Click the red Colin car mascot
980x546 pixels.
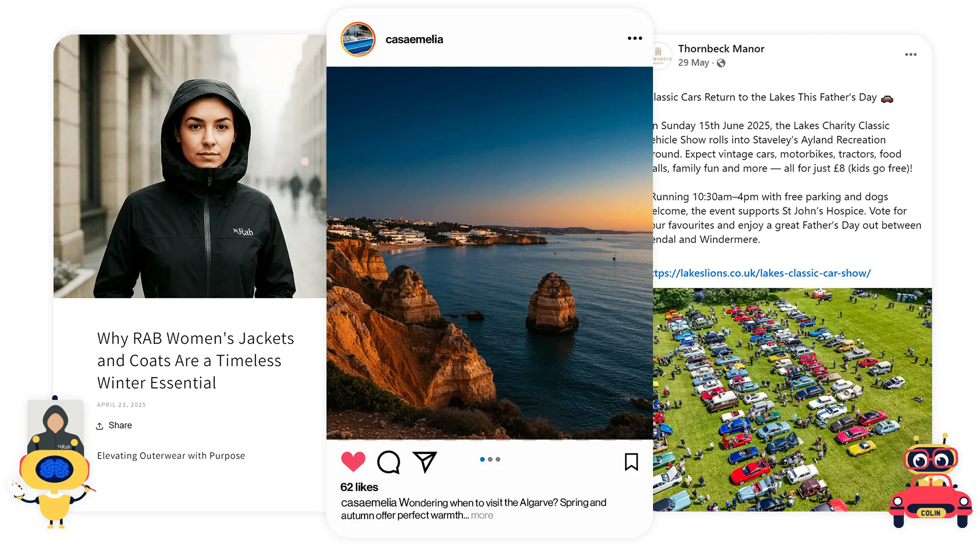coord(930,482)
